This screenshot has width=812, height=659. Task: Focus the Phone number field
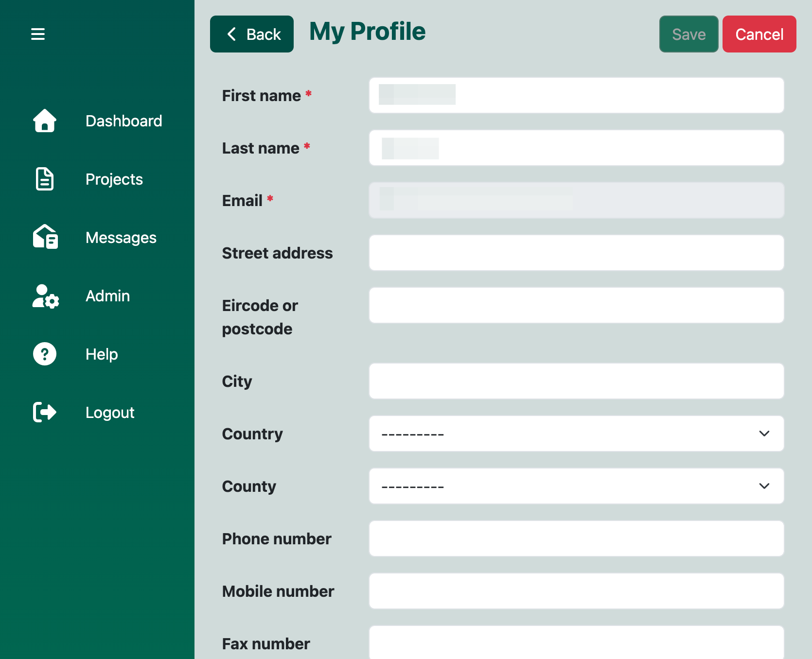577,538
